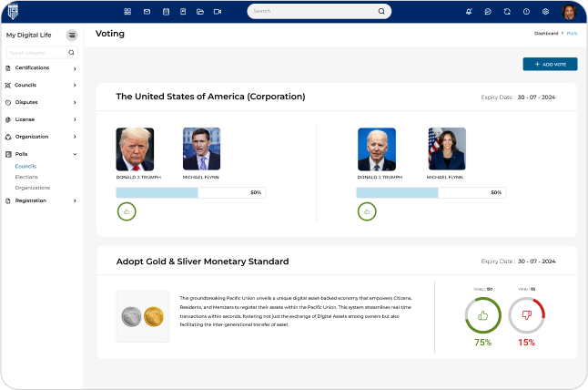Select Organizations under Polls
588x390 pixels.
click(32, 188)
